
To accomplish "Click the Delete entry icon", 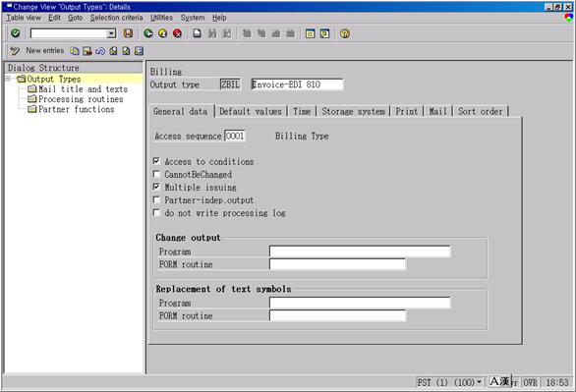I will (x=87, y=51).
